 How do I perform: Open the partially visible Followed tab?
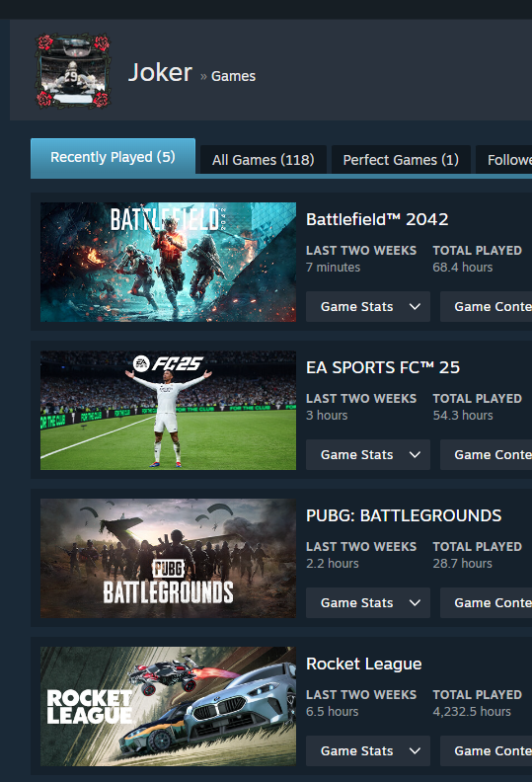[504, 160]
